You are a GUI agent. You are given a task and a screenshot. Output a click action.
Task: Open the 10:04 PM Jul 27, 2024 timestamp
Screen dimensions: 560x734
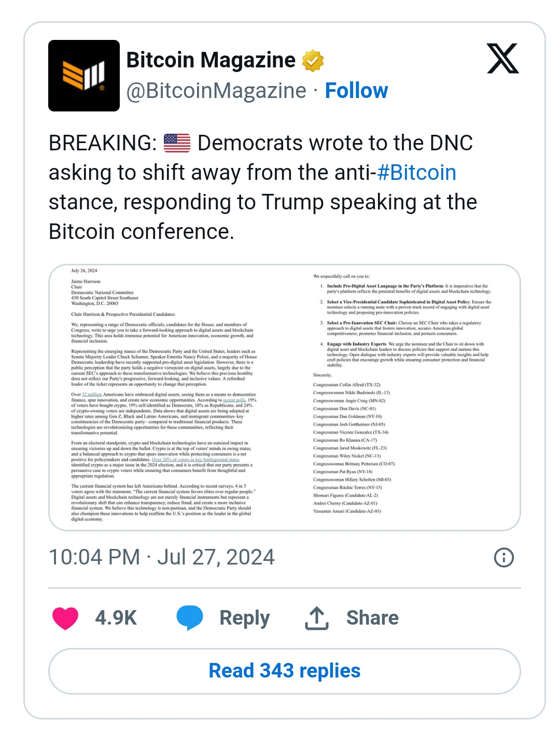click(x=161, y=557)
